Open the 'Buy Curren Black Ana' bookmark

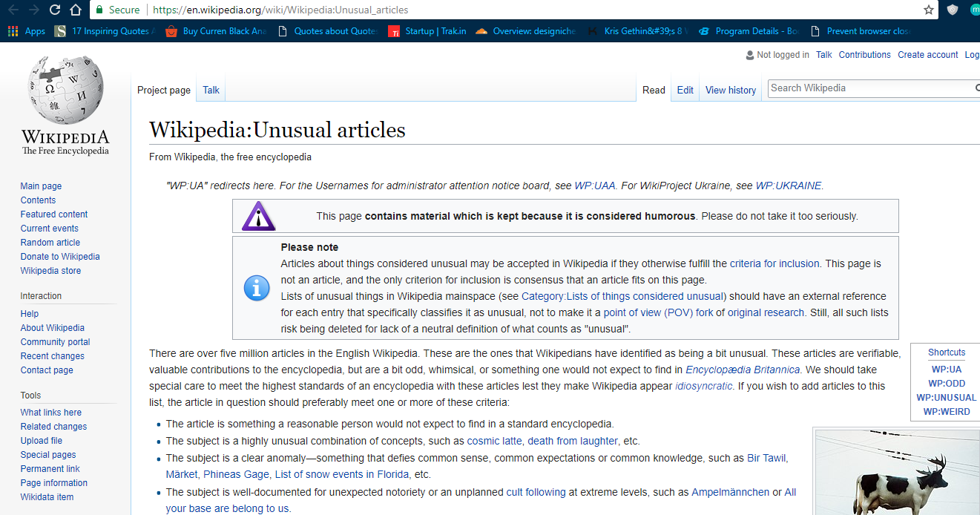[x=215, y=31]
